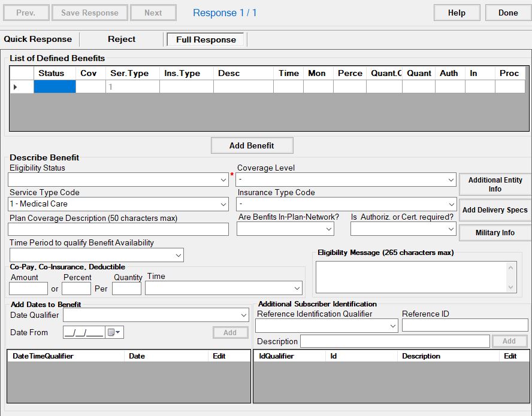Focus the Reference ID field
This screenshot has height=416, width=532.
point(465,325)
